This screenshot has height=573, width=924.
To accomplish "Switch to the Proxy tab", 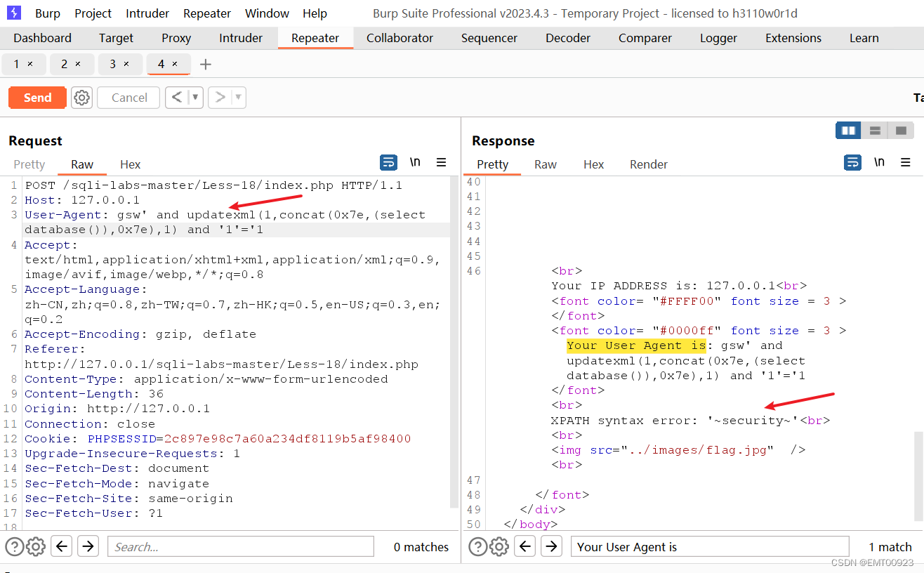I will point(176,38).
